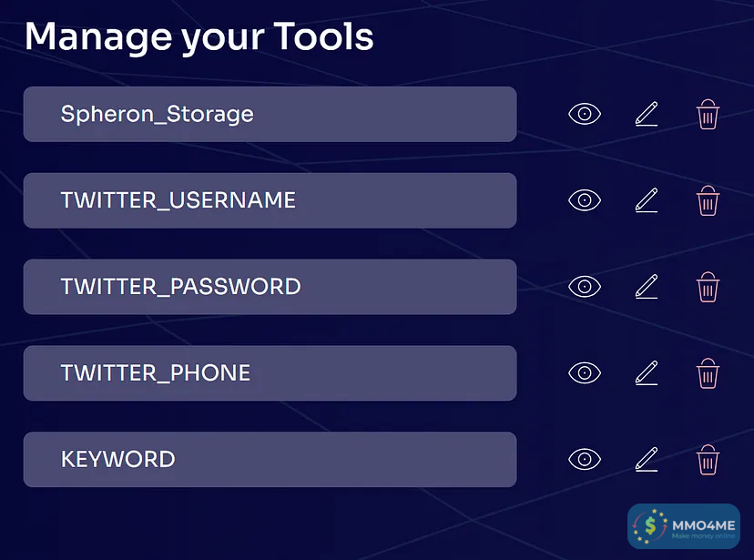754x560 pixels.
Task: Select the Spheron_Storage field
Action: pyautogui.click(x=270, y=114)
